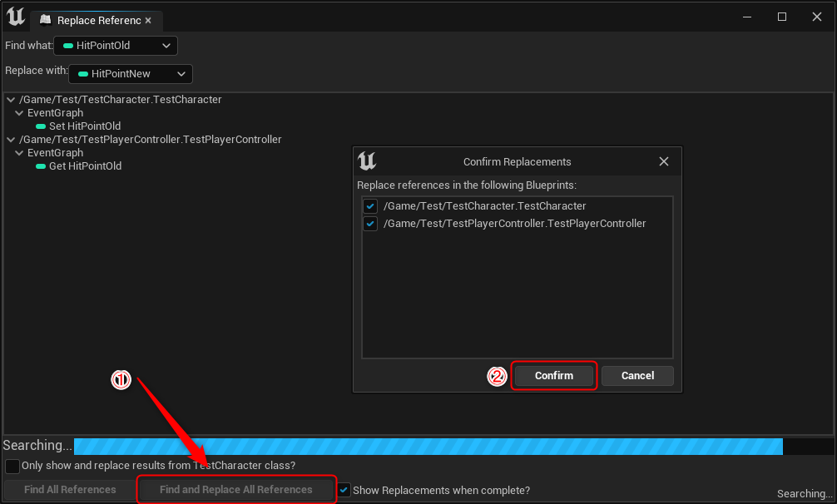Click the Unreal logo in Confirm Replacements dialog
The width and height of the screenshot is (837, 504).
(367, 161)
